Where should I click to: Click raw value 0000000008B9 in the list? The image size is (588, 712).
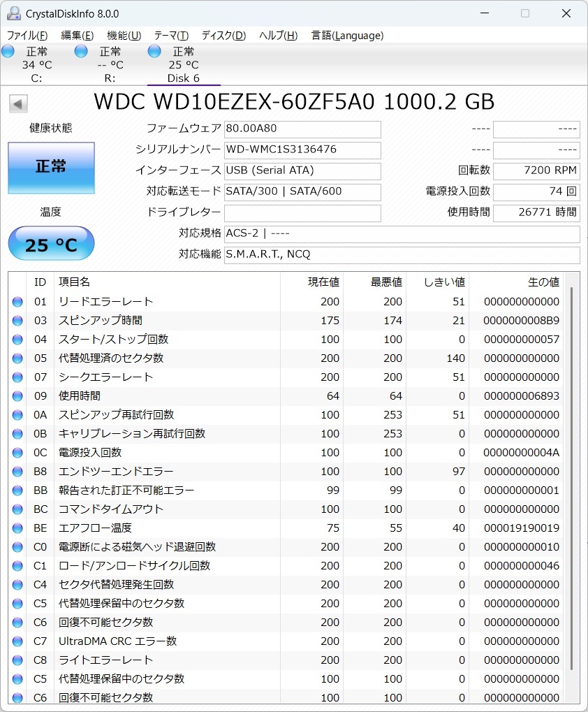point(521,321)
